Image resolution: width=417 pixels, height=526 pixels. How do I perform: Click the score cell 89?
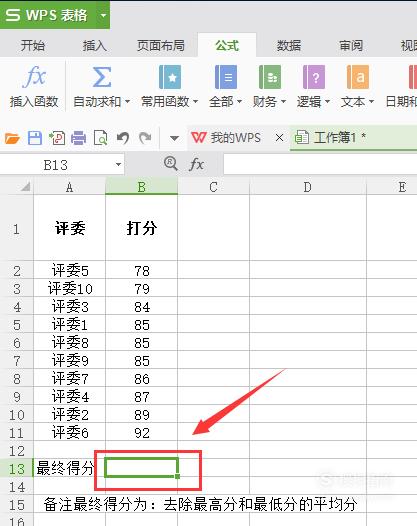click(142, 415)
